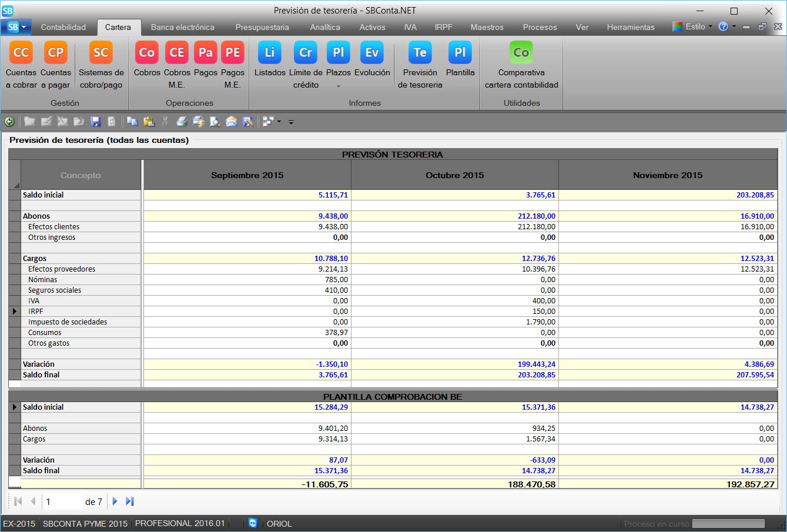Screen dimensions: 787x532
Task: Click the print preview magnifier icon
Action: 215,122
